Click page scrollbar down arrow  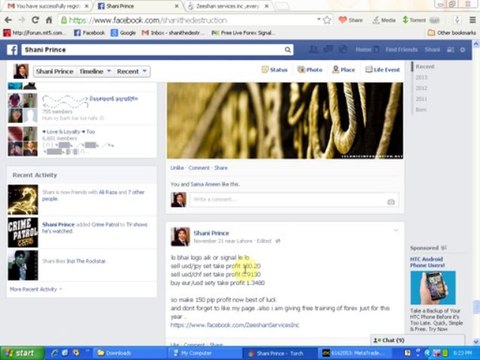click(x=476, y=342)
